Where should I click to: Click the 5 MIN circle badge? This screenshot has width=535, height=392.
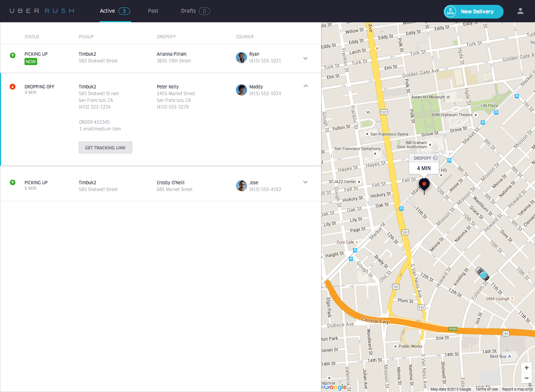[x=450, y=12]
